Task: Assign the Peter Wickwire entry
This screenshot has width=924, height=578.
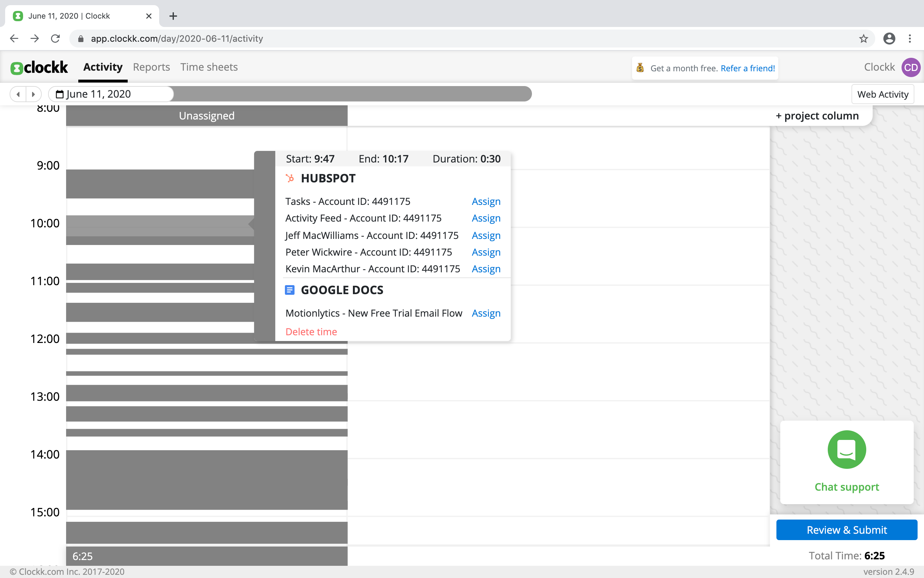Action: tap(486, 252)
